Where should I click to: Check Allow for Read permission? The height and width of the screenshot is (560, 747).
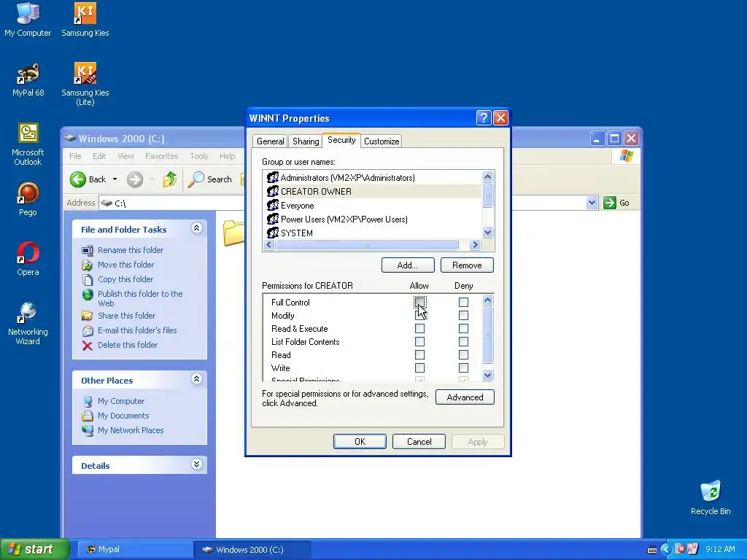pos(419,355)
